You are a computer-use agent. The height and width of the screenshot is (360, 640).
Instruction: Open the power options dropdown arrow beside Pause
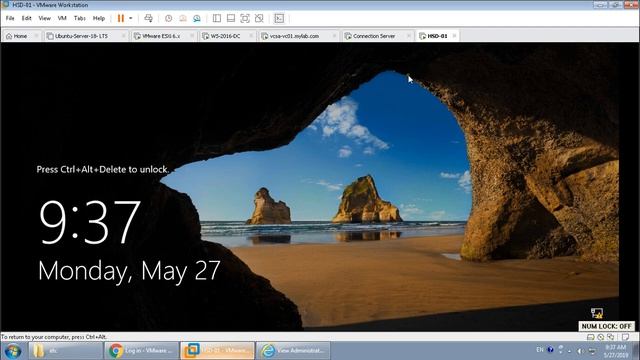[131, 18]
